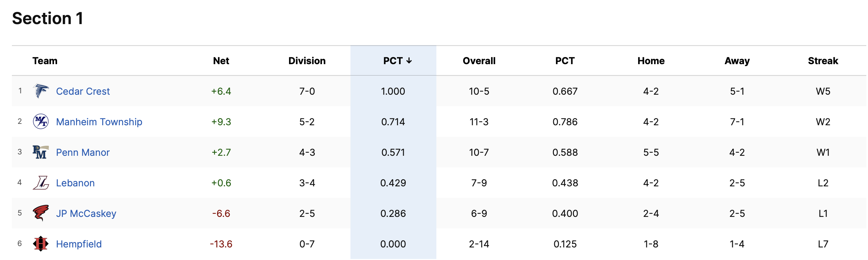Sort table by Division record header
The height and width of the screenshot is (260, 868).
pyautogui.click(x=307, y=61)
